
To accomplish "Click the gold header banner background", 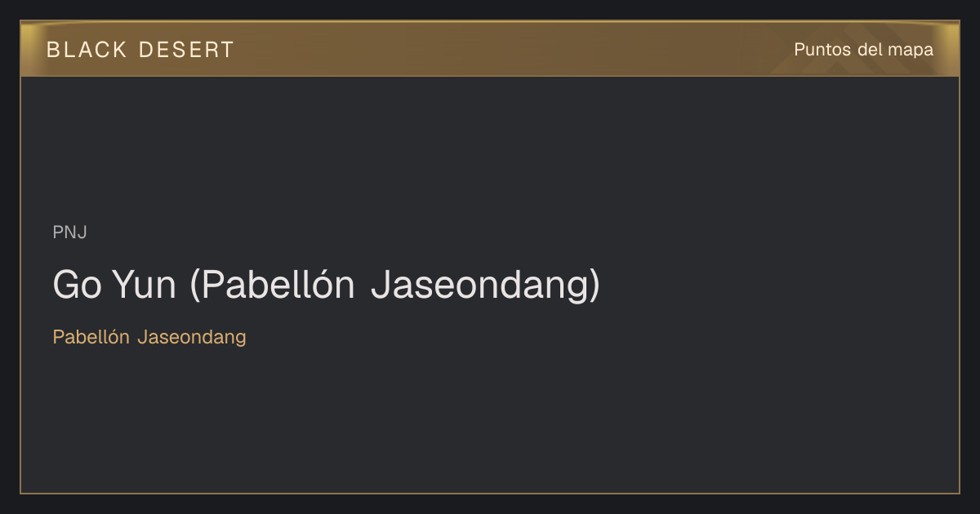I will (x=490, y=49).
